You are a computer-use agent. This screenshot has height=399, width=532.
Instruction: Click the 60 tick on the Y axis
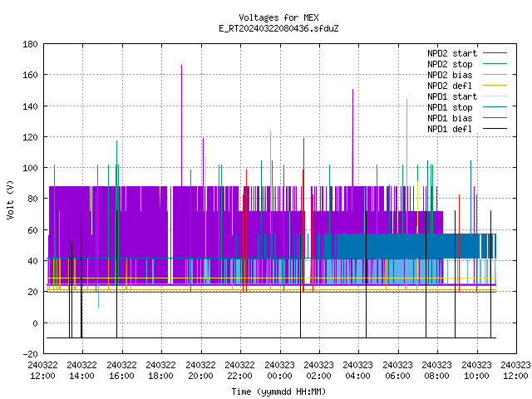pyautogui.click(x=32, y=230)
